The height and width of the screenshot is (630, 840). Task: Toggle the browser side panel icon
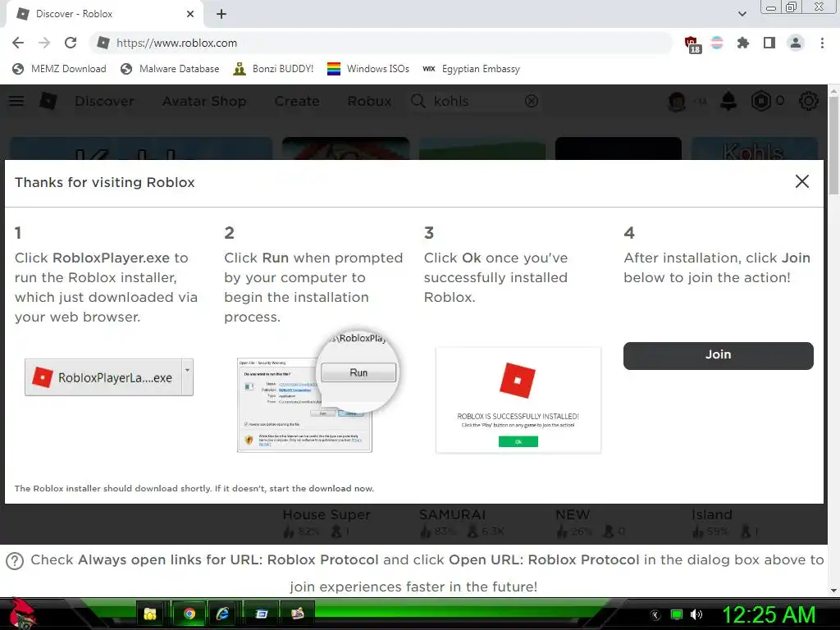(769, 43)
